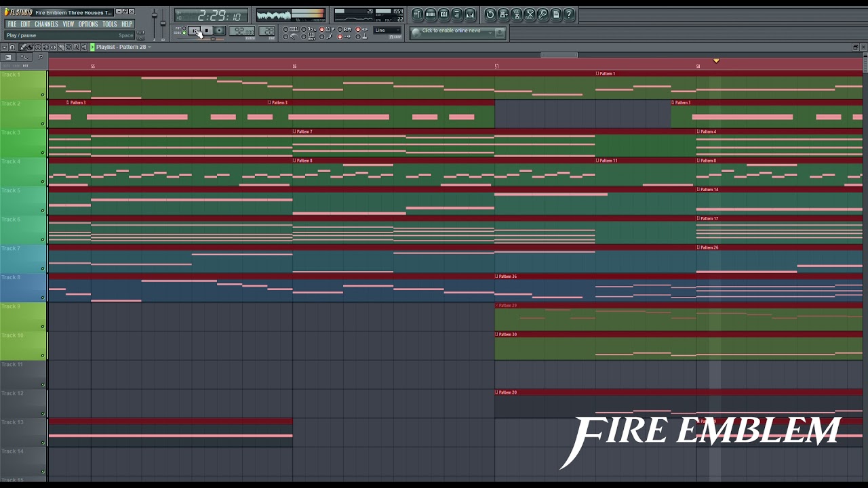The height and width of the screenshot is (488, 868).
Task: Open the HELP menu
Action: 127,24
